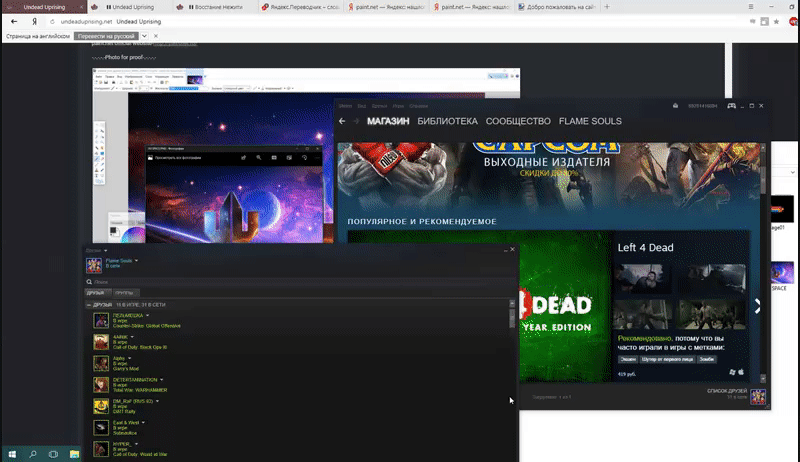This screenshot has height=462, width=800.
Task: Open the Игры menu in Steam
Action: coord(398,106)
